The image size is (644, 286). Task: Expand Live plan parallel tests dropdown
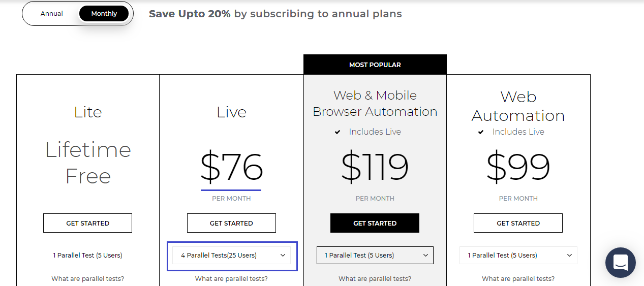(232, 256)
